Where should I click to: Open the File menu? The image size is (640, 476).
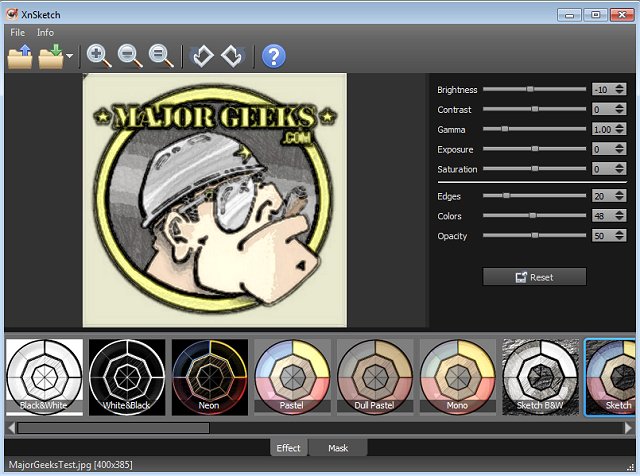[x=18, y=32]
